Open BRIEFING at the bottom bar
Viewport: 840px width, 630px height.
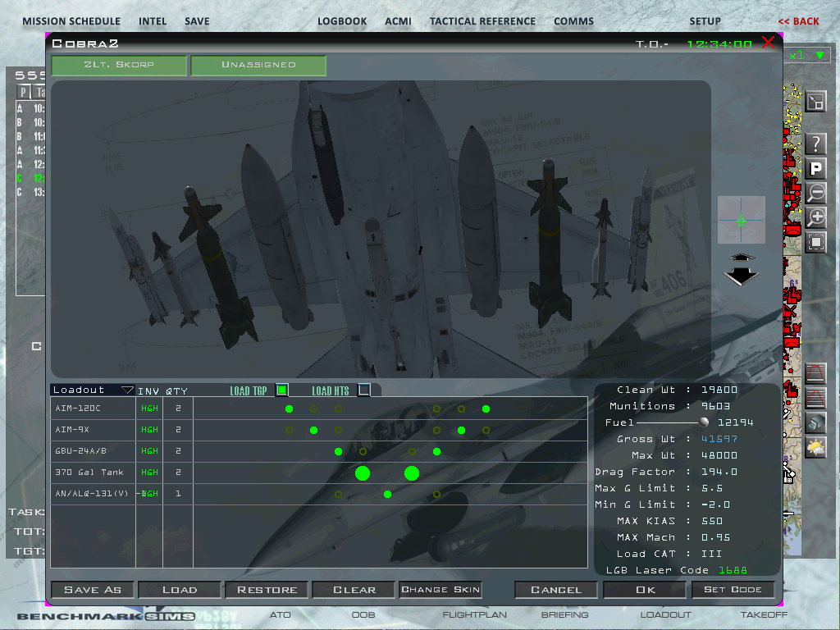tap(564, 614)
